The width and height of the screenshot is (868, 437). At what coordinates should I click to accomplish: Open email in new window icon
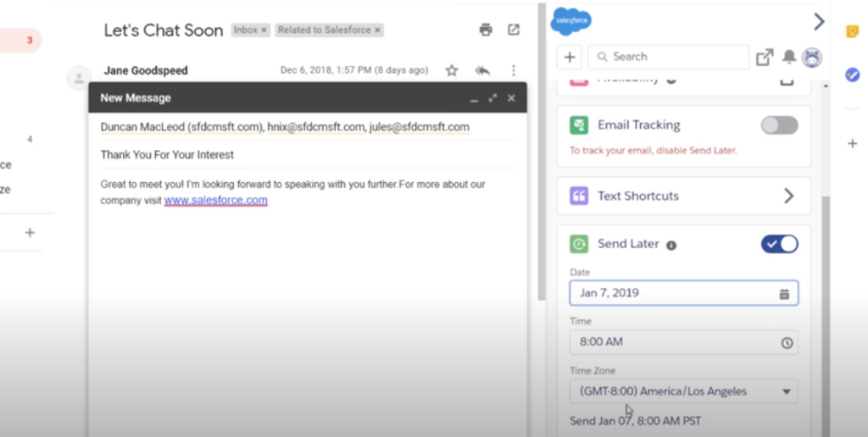coord(514,30)
